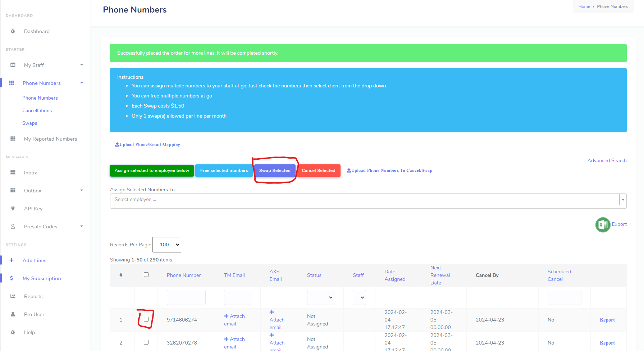Screen dimensions: 644x351
Task: Click plus icon to attach AXS email for 9714606274
Action: pyautogui.click(x=272, y=312)
